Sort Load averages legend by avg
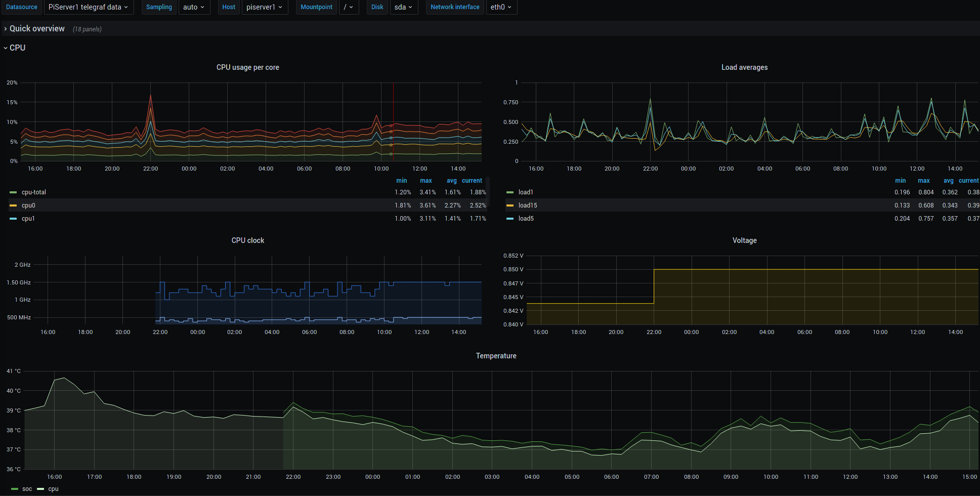 [948, 181]
